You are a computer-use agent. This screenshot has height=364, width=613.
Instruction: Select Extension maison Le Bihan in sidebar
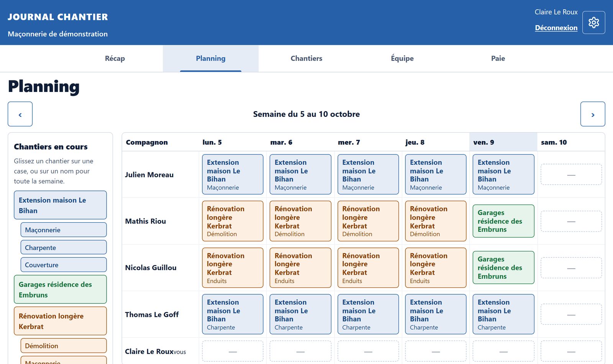coord(60,205)
